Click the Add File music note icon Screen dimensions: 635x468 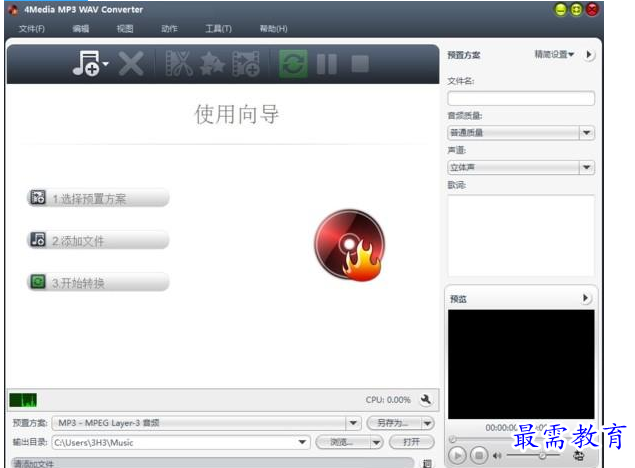tap(86, 64)
